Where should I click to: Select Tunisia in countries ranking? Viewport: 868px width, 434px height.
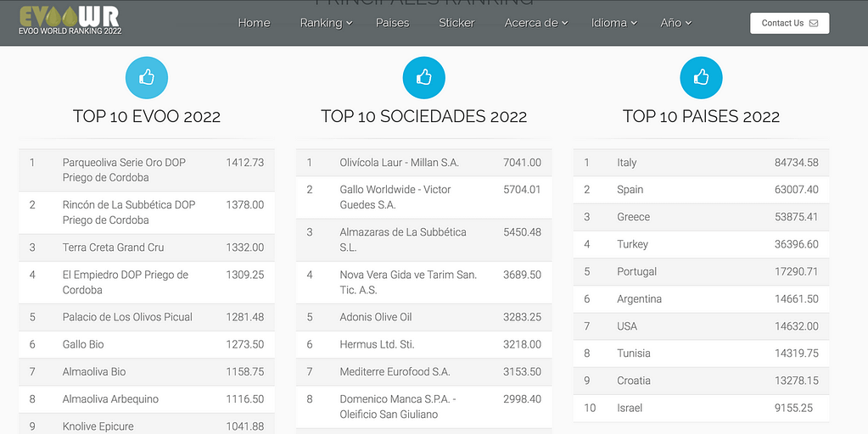(634, 353)
